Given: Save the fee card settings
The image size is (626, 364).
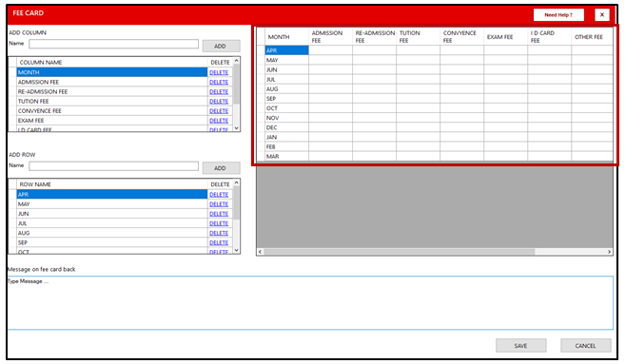Looking at the screenshot, I should 520,346.
